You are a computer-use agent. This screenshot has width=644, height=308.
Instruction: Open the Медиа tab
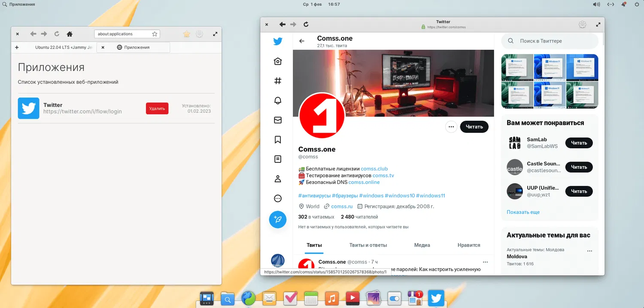coord(422,245)
